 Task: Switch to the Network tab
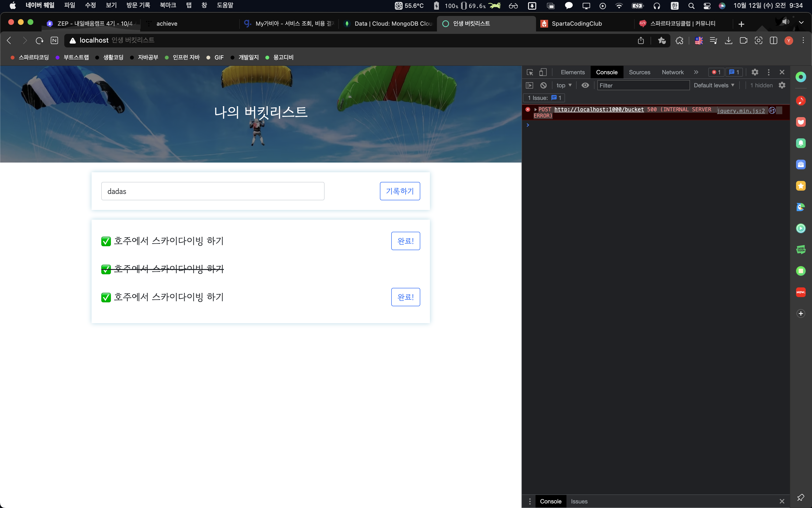tap(672, 72)
